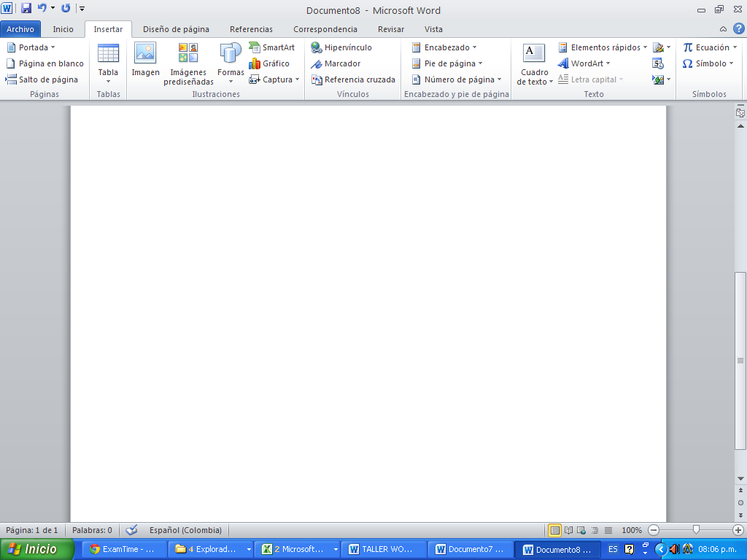The width and height of the screenshot is (747, 560).
Task: Open the Correspondencia tab
Action: pos(325,29)
